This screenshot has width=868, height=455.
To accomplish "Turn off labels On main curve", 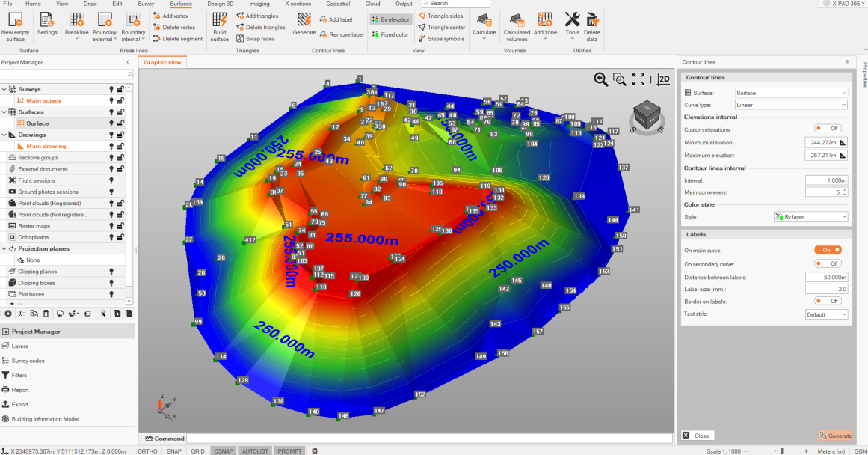I will [x=828, y=250].
